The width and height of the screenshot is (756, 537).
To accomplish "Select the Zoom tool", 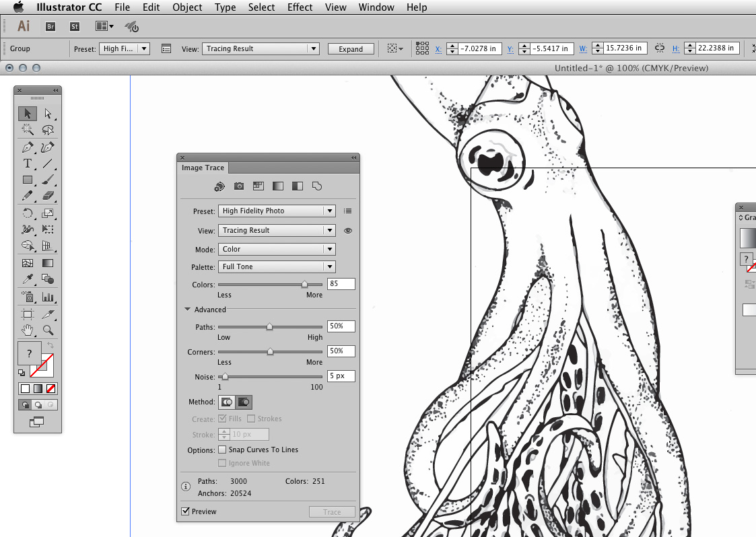I will 48,330.
